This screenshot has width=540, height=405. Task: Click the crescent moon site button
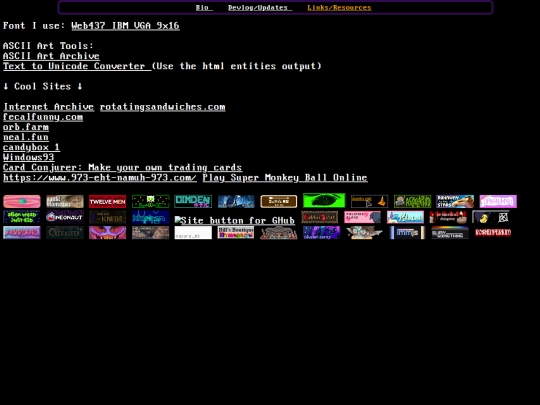coord(491,217)
